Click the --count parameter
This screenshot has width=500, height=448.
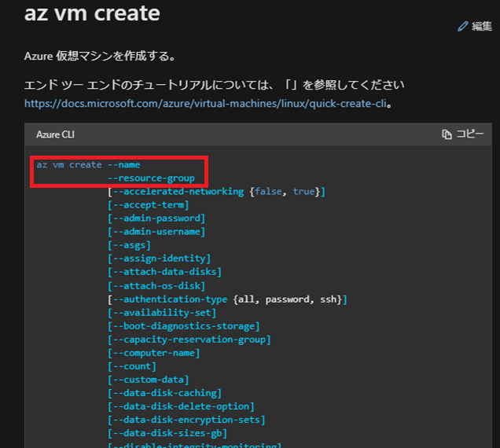[132, 366]
